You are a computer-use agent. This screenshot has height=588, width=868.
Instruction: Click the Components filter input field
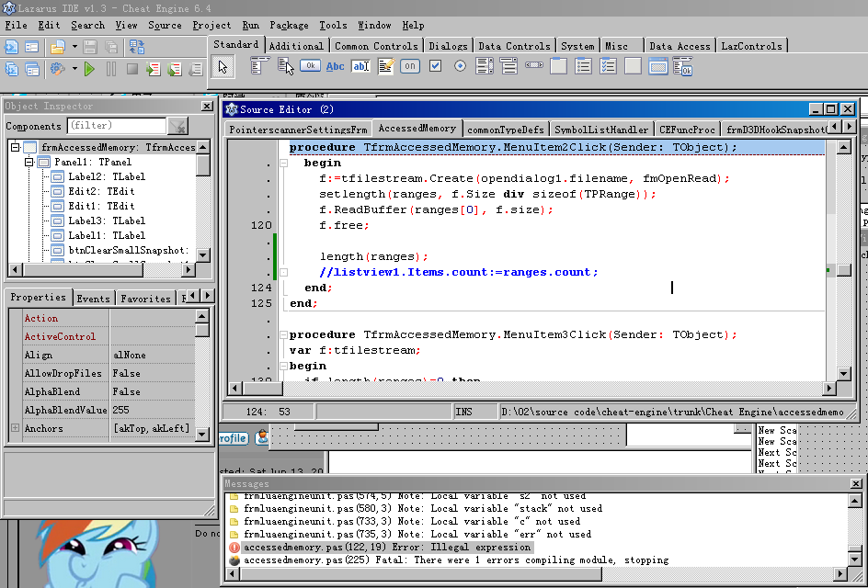click(115, 126)
